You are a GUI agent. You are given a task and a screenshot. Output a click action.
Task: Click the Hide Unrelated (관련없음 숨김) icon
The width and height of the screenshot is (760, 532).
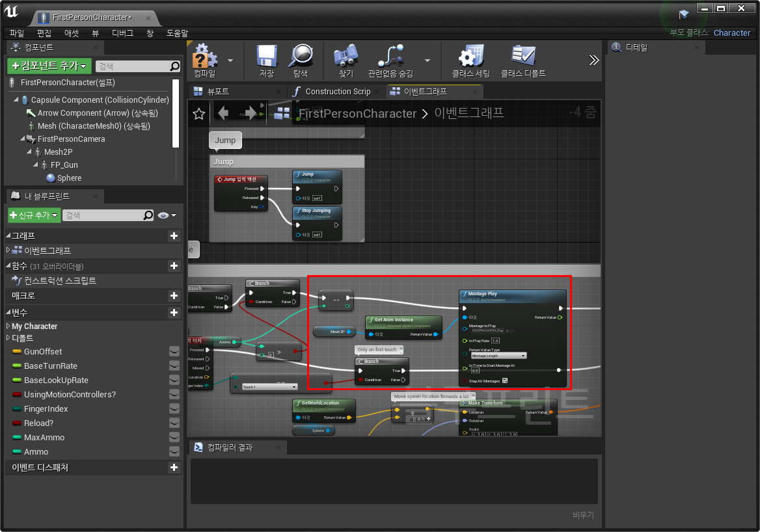390,56
